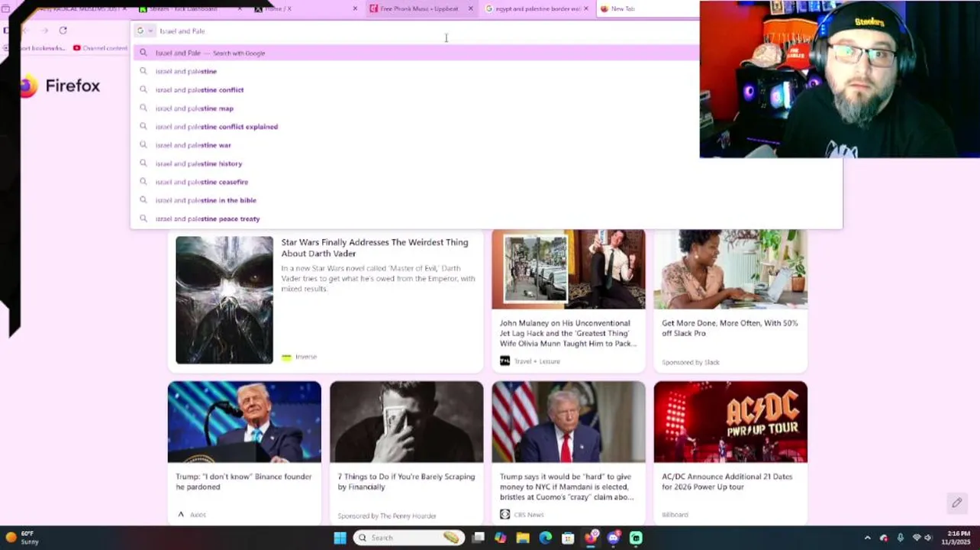The height and width of the screenshot is (550, 980).
Task: Pick 'israel and palestine conflict explained' suggestion
Action: [216, 127]
